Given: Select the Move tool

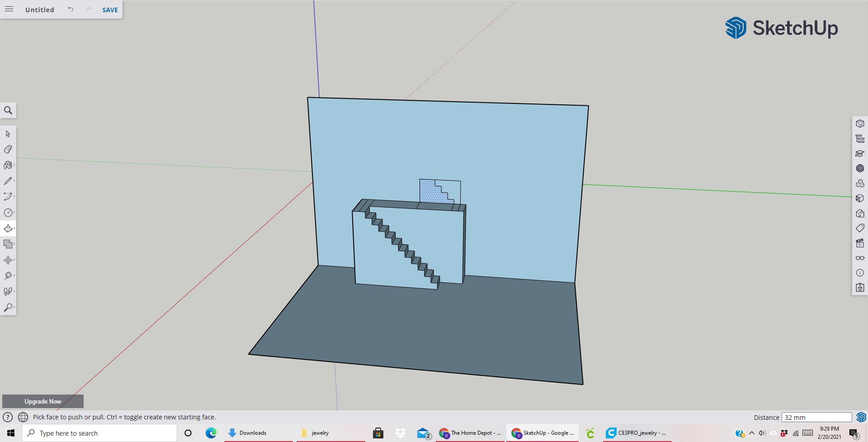Looking at the screenshot, I should [x=8, y=260].
